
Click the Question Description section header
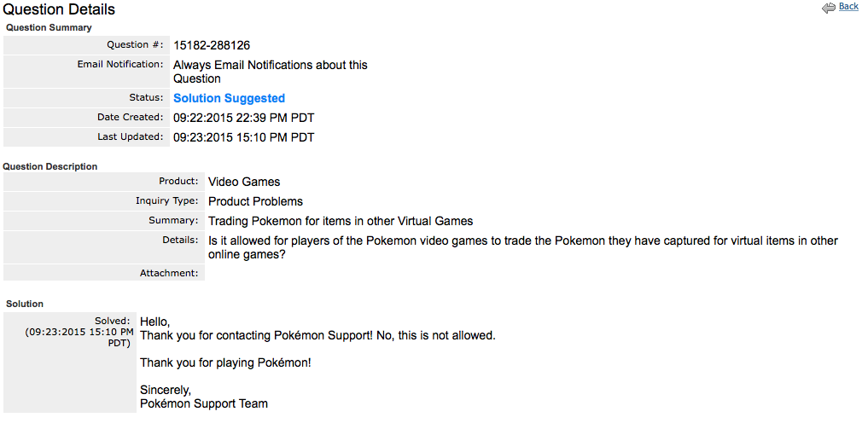pyautogui.click(x=50, y=166)
